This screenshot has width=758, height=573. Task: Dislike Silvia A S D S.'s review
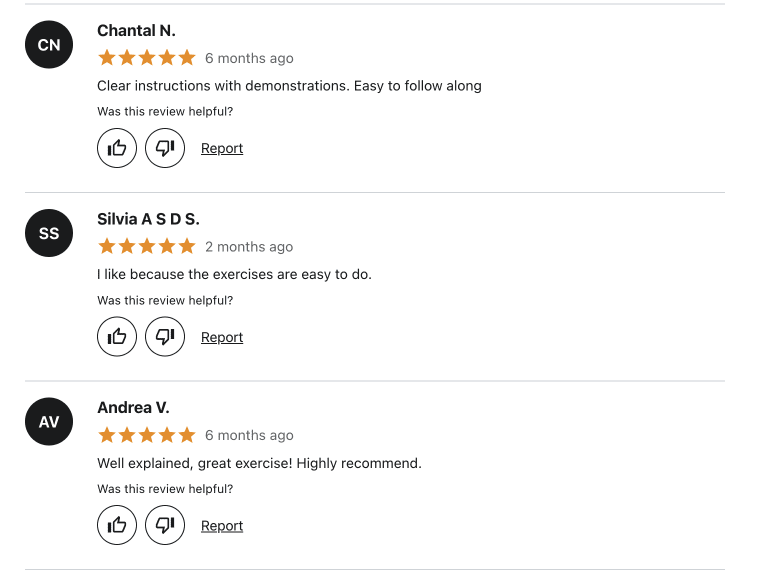click(x=165, y=337)
